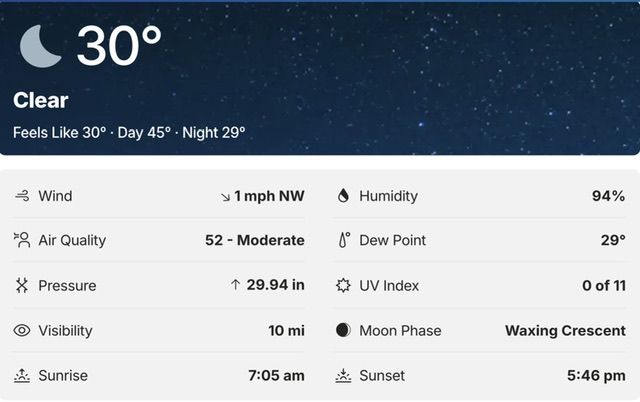Click the Visibility eye icon

click(x=22, y=331)
